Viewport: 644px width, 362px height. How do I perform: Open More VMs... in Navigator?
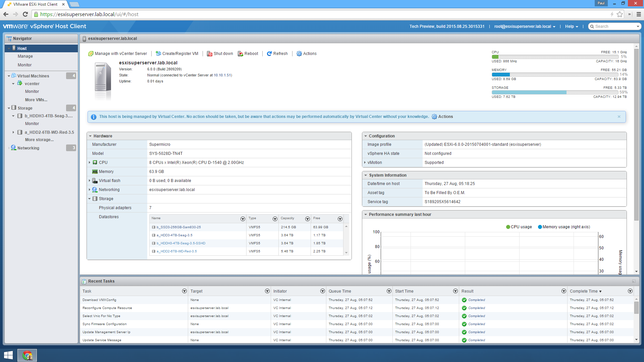[x=36, y=100]
